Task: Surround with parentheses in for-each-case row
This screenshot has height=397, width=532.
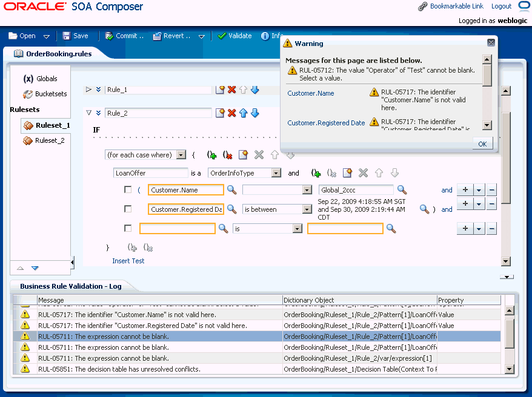Action: pyautogui.click(x=211, y=155)
